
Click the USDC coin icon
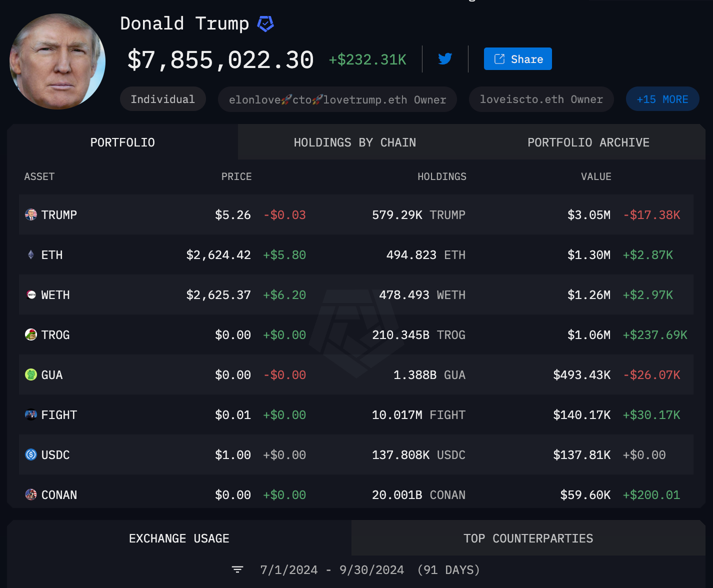31,454
